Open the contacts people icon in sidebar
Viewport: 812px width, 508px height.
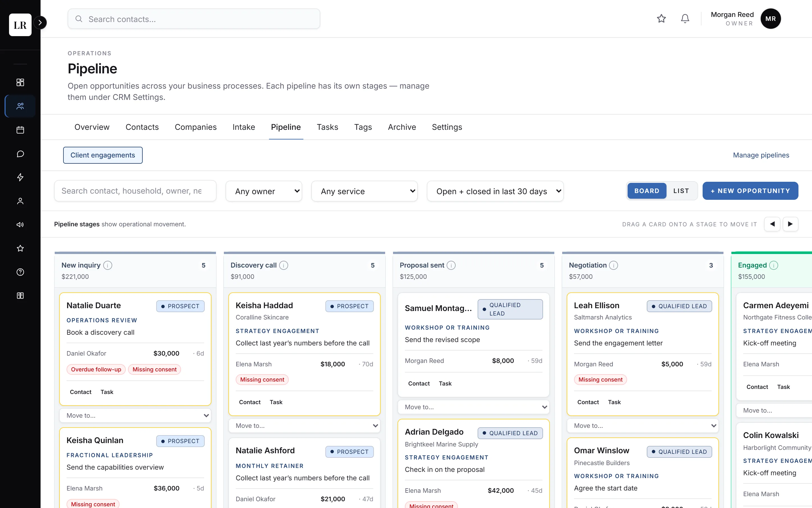20,106
